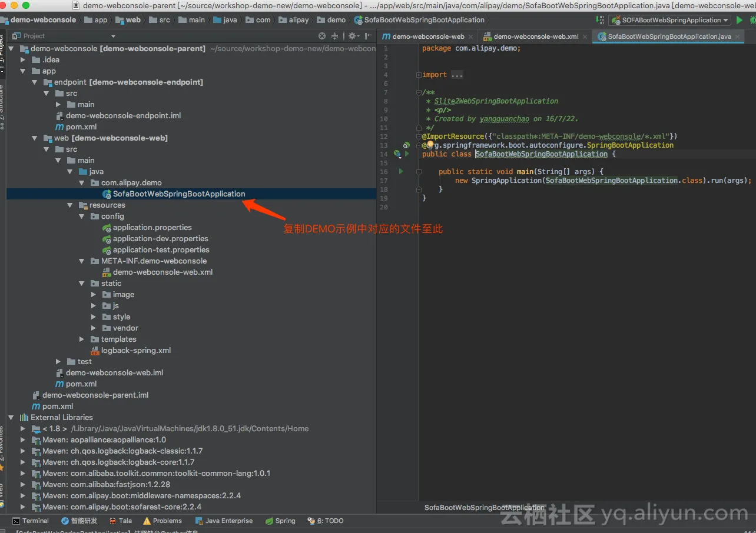Click the app breadcrumb in navigation bar
This screenshot has width=756, height=533.
[96, 20]
